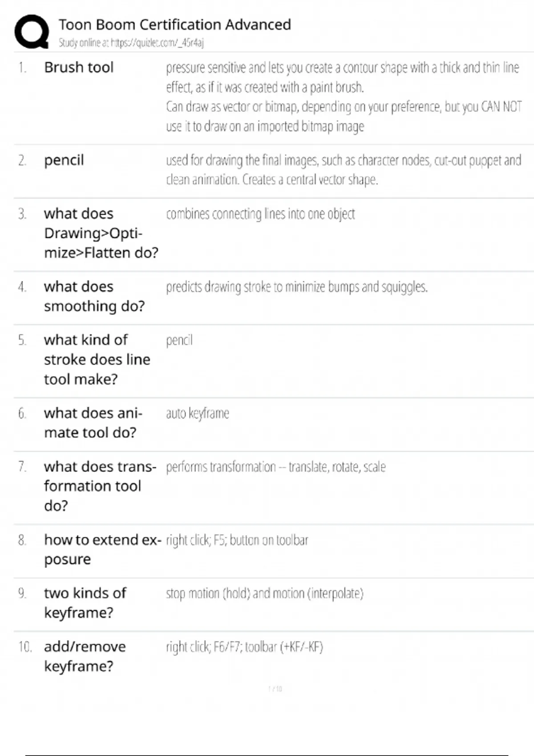Image resolution: width=534 pixels, height=756 pixels.
Task: Click the 'right click; F5; button on toolbar' answer
Action: [x=237, y=540]
